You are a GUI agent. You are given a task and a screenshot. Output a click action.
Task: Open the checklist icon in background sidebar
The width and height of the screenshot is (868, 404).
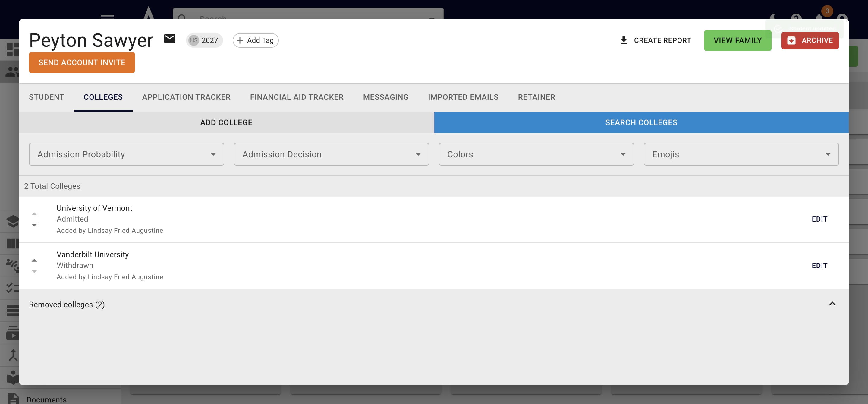click(13, 288)
